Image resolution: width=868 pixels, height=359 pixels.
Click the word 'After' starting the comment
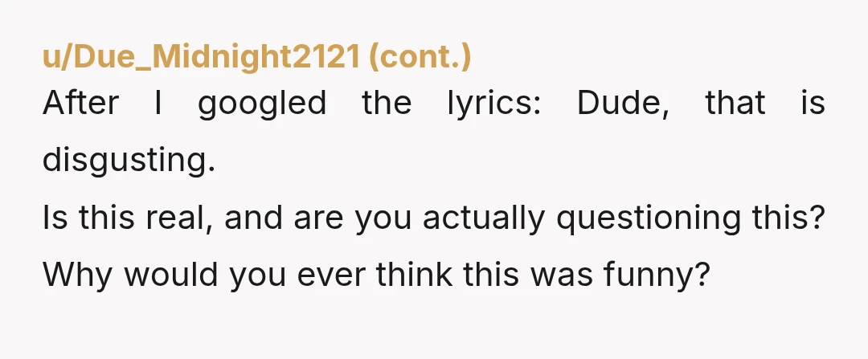click(81, 104)
